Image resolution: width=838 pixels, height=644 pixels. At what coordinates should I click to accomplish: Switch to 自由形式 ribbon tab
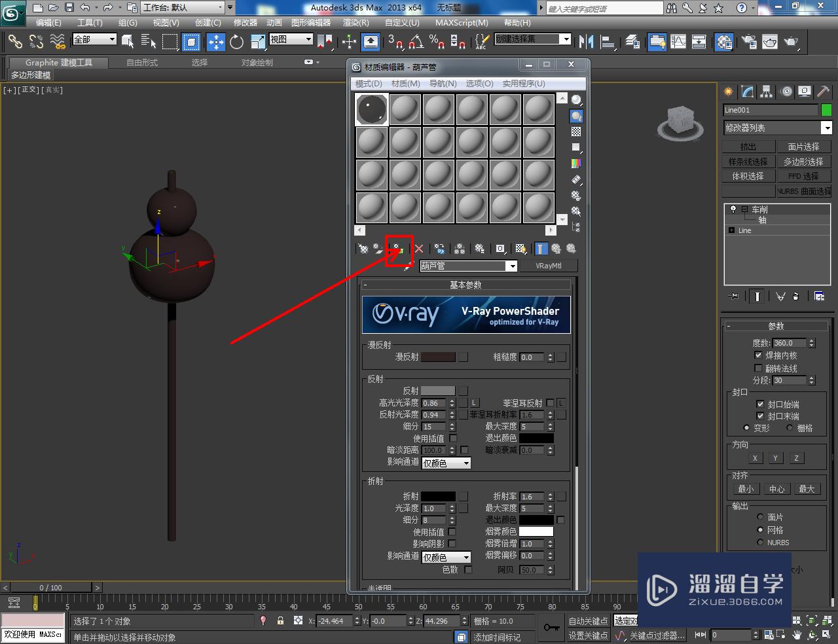click(x=142, y=62)
